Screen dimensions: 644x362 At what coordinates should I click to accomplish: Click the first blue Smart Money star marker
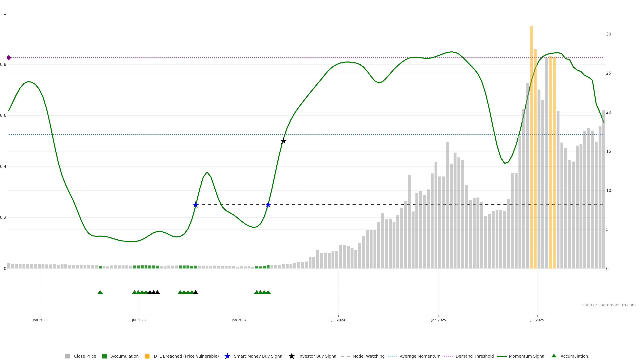click(196, 205)
